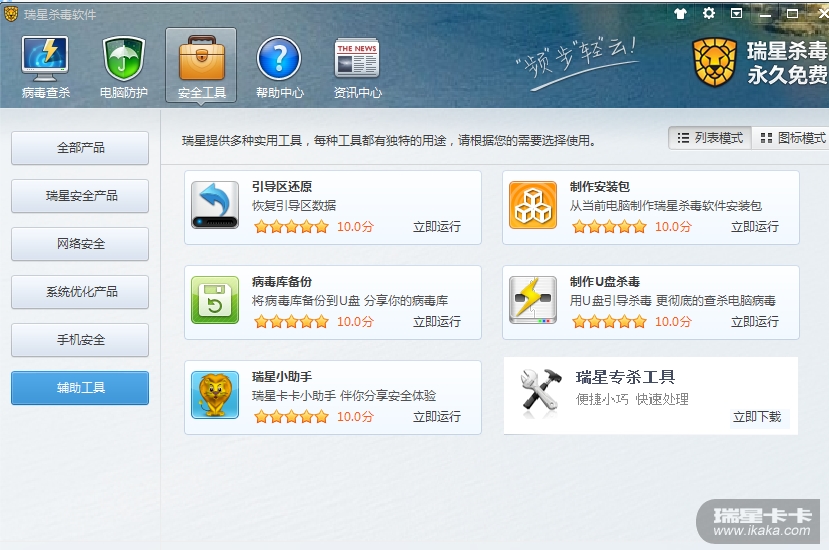Minimize the Rising antivirus window
829x550 pixels.
pos(764,14)
